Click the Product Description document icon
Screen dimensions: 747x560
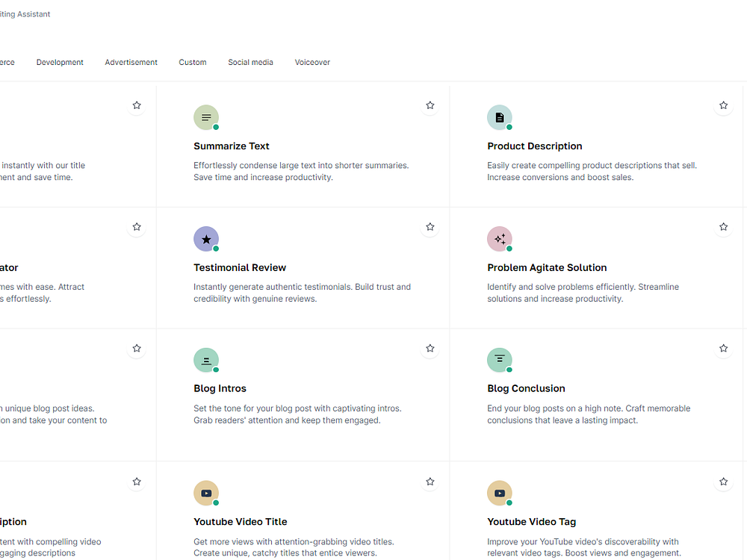click(500, 117)
